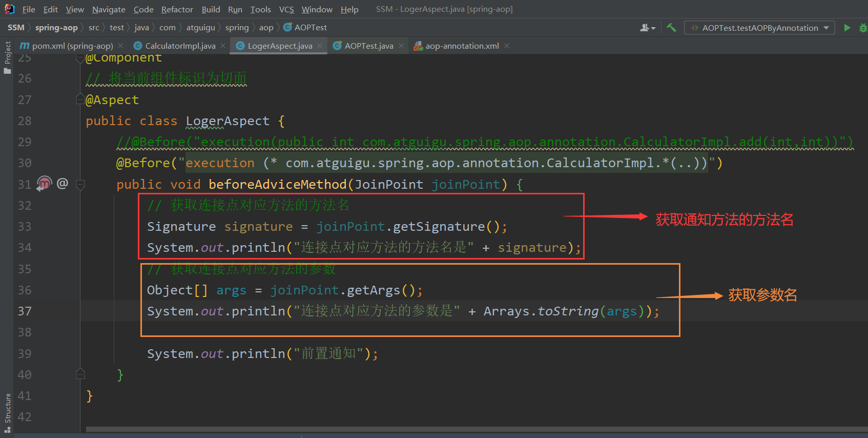Click the getArgs call on line 36
868x438 pixels.
374,290
